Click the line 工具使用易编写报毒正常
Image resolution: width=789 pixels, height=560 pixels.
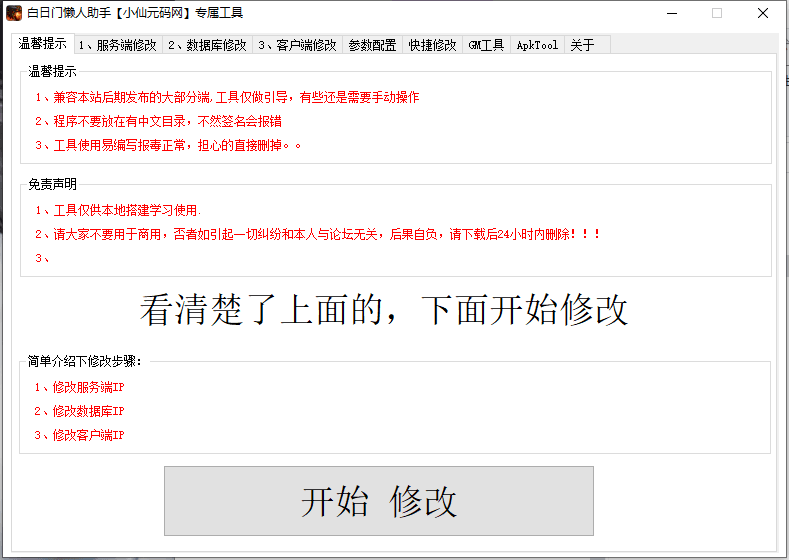click(x=168, y=145)
